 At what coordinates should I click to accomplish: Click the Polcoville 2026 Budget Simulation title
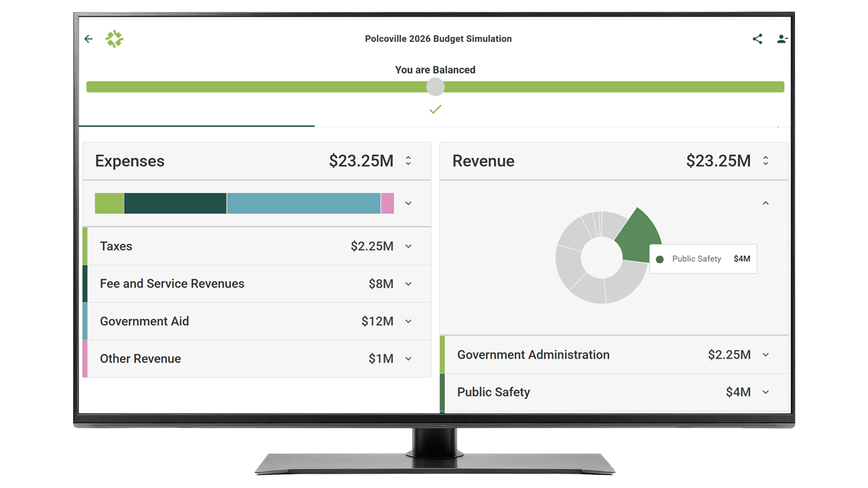pyautogui.click(x=438, y=39)
